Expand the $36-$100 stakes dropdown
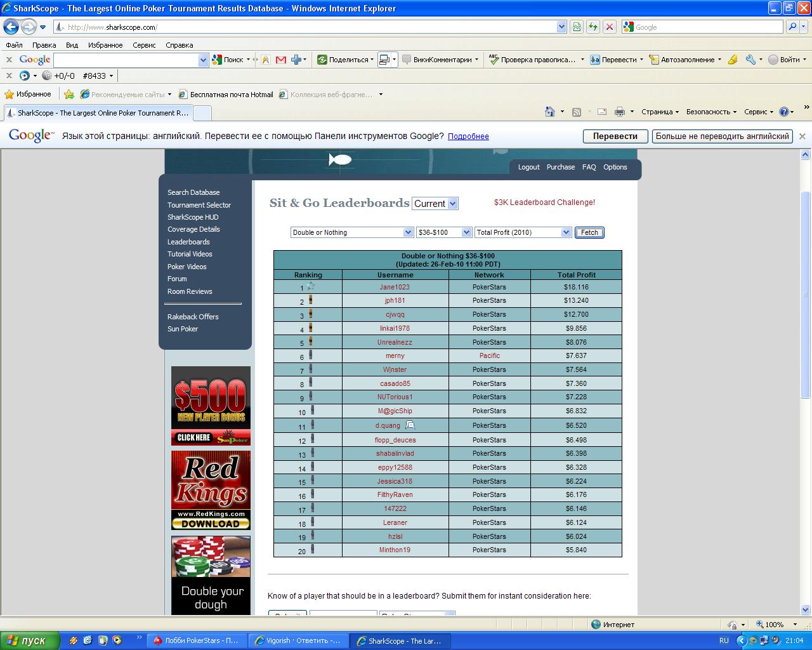 (x=444, y=232)
